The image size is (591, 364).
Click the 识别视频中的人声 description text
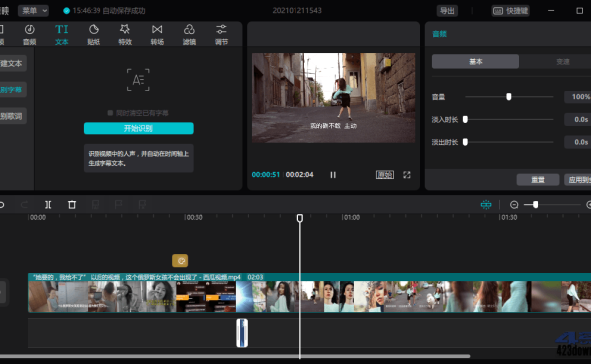pos(138,159)
